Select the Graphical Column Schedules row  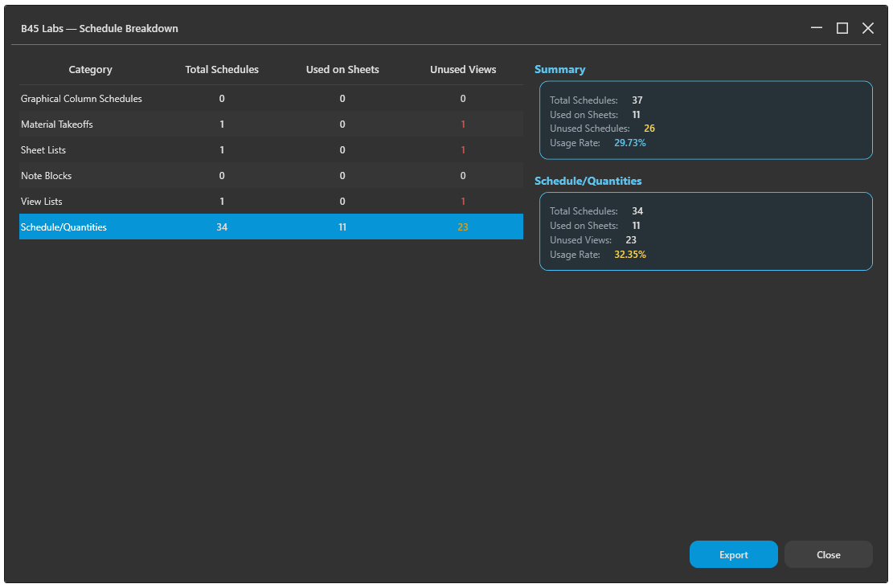271,99
